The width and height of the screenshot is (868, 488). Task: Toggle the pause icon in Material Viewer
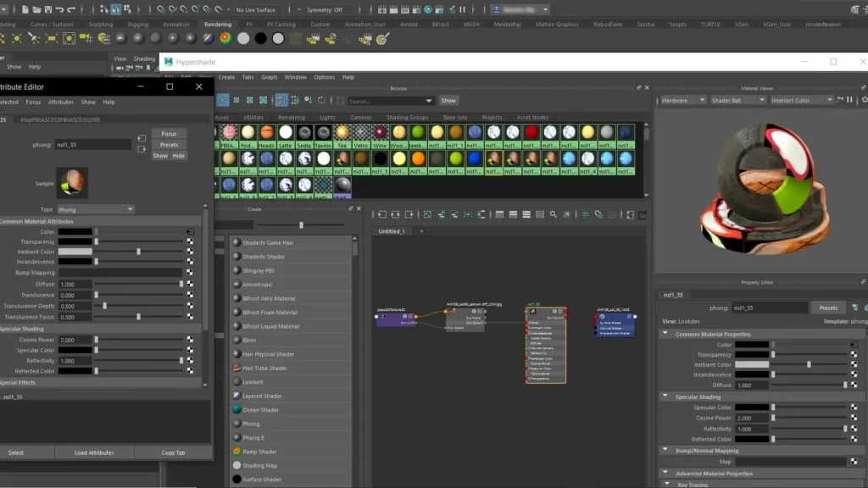pyautogui.click(x=849, y=100)
